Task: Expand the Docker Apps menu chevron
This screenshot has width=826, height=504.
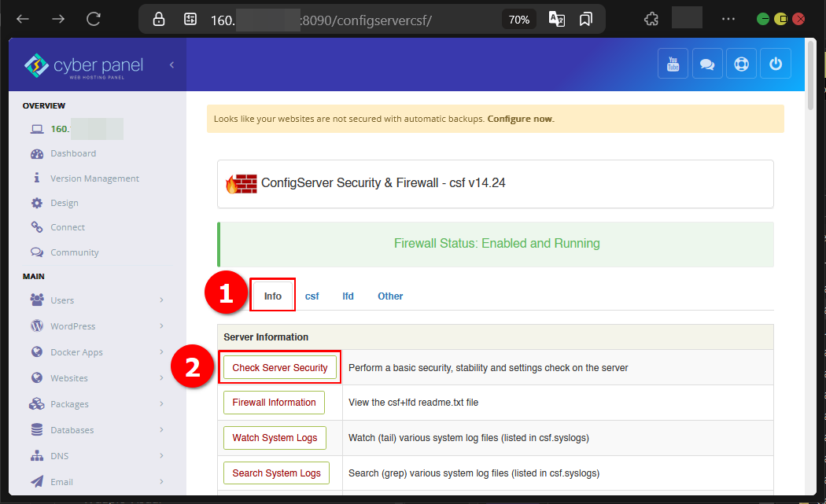Action: [161, 351]
